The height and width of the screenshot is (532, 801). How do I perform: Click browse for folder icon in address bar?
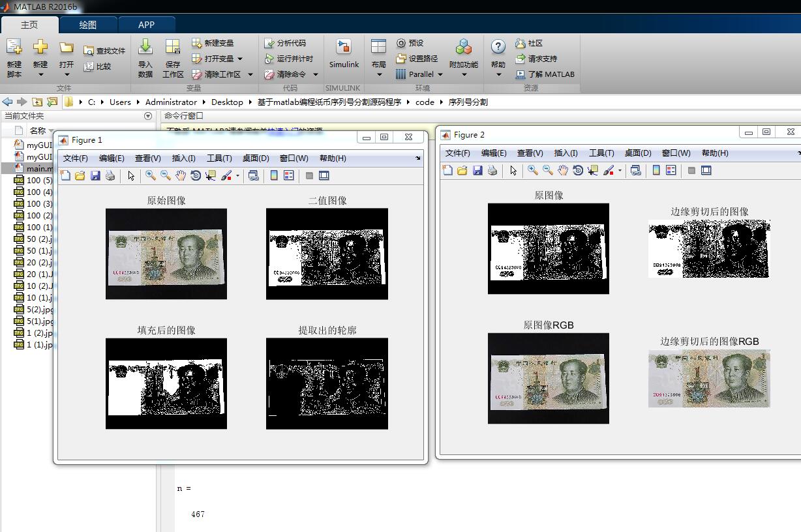(x=52, y=102)
